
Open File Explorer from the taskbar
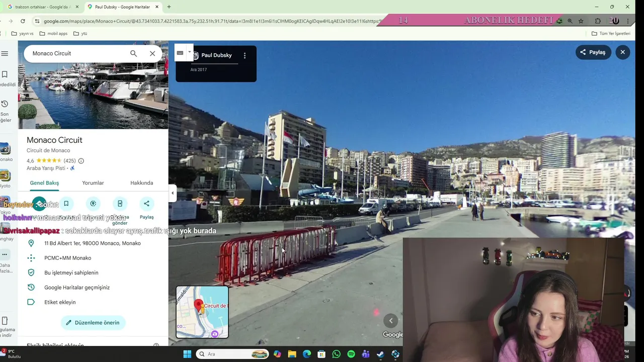pos(292,354)
